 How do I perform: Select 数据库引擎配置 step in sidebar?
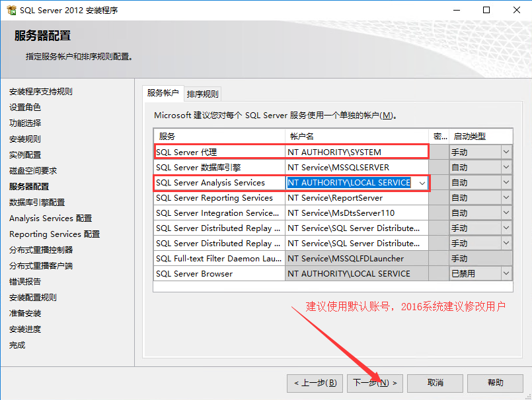37,203
